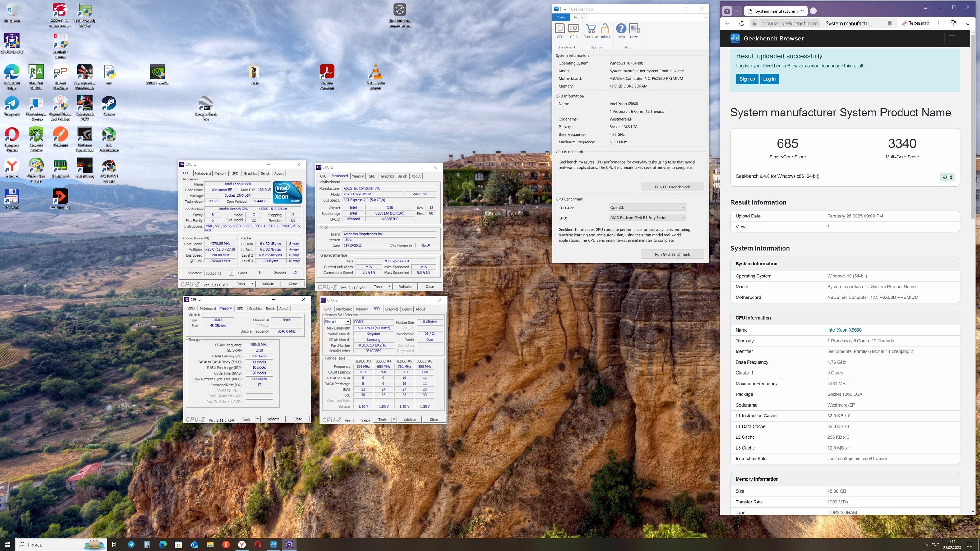
Task: Open the Socket #1 selection dropdown
Action: (x=219, y=273)
